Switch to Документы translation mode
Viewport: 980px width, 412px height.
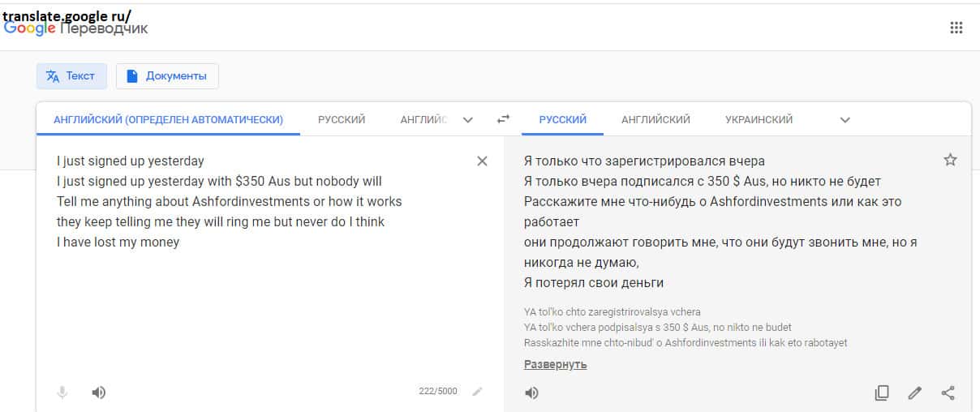[167, 76]
